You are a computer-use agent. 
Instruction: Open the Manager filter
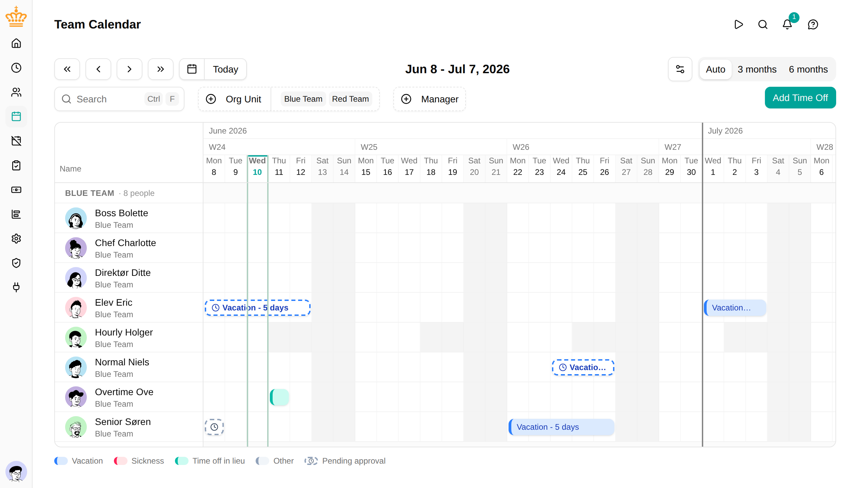click(430, 99)
